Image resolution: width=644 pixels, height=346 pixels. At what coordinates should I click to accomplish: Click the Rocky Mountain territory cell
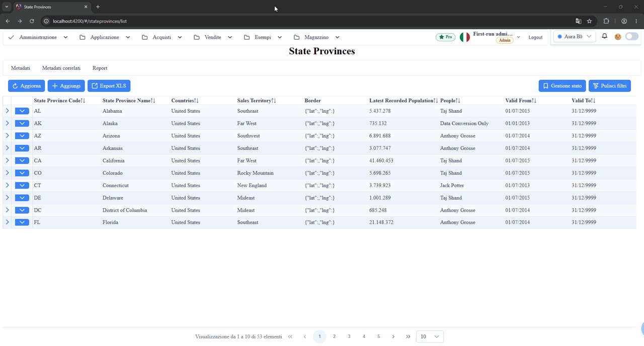point(256,173)
